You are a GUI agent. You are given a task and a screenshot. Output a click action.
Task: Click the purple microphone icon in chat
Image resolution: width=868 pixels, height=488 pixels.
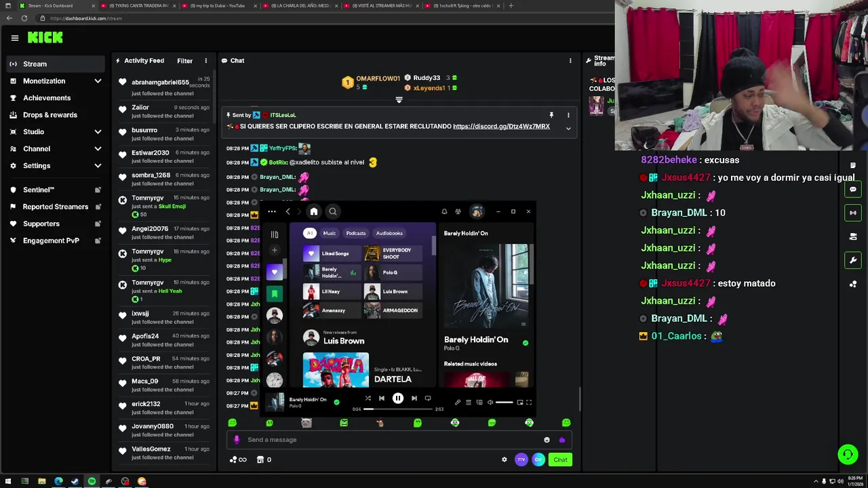click(237, 440)
